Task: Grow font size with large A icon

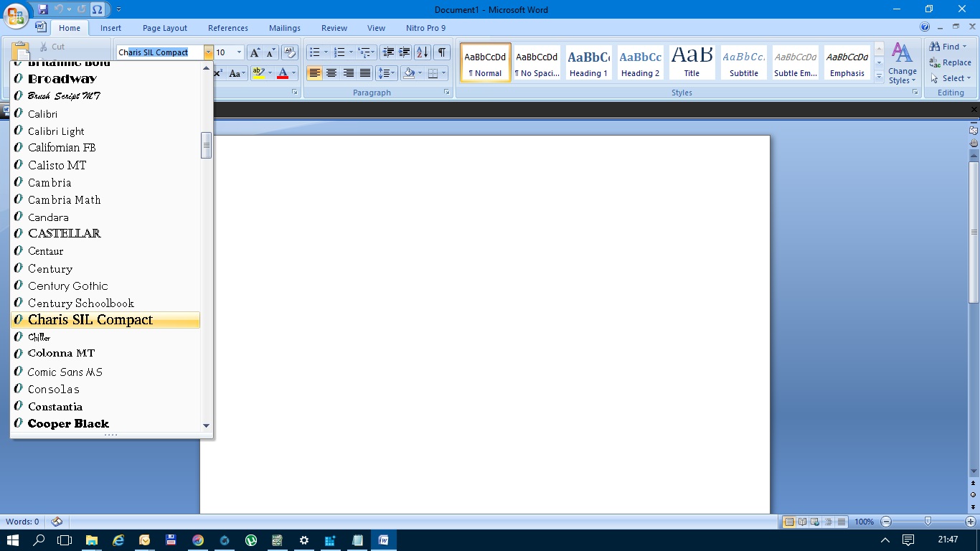Action: coord(255,52)
